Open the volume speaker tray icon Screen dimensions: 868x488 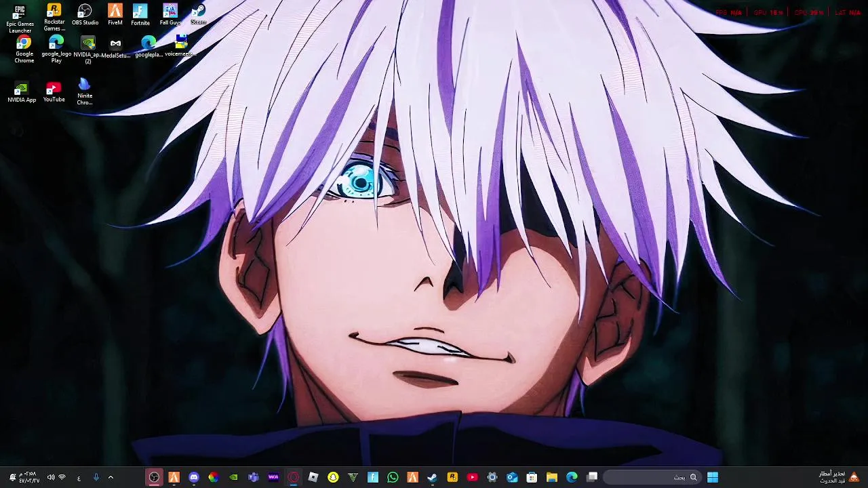click(50, 477)
